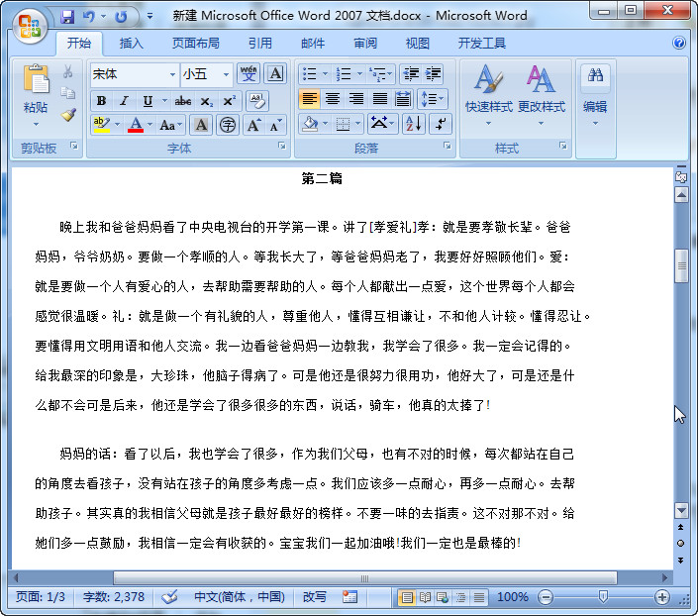Increase paragraph indent
698x616 pixels.
pyautogui.click(x=433, y=74)
